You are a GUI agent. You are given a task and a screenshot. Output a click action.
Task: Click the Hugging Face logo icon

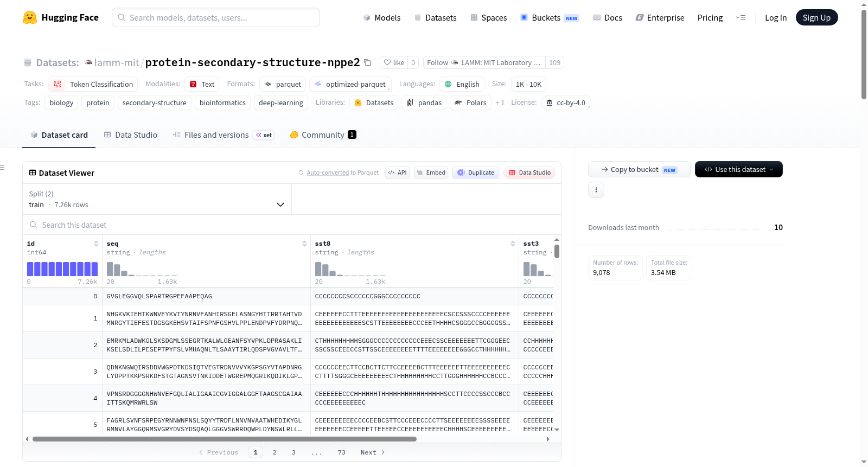[x=30, y=17]
